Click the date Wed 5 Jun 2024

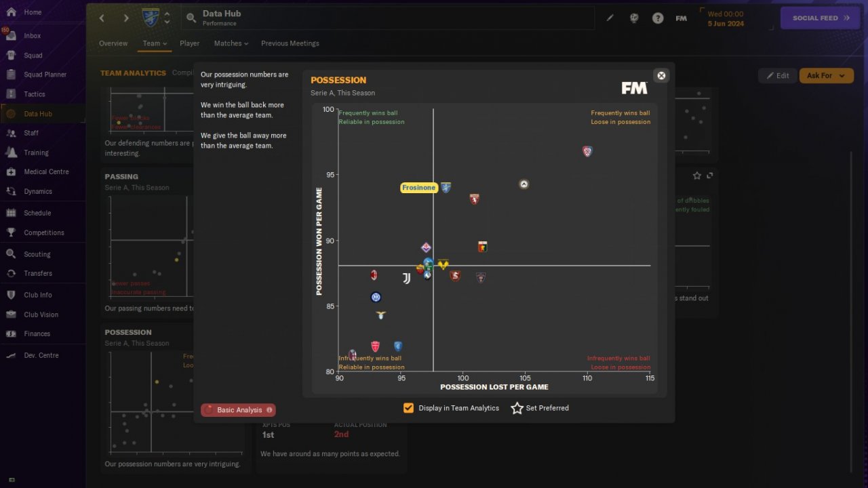[726, 18]
